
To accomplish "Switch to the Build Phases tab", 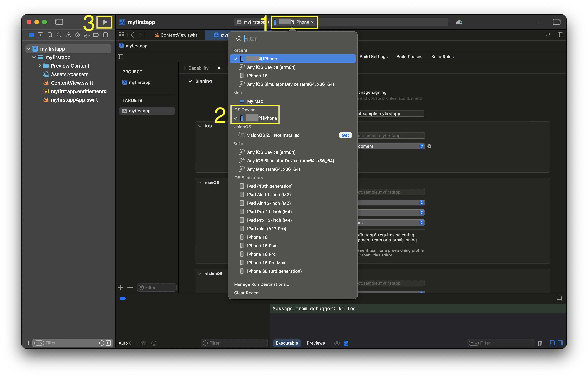I will 409,57.
